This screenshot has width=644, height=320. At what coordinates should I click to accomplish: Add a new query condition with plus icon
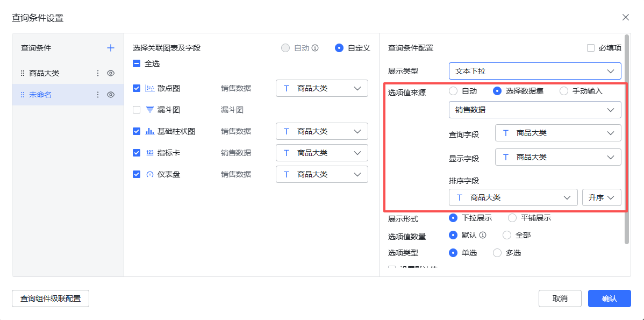tap(111, 48)
